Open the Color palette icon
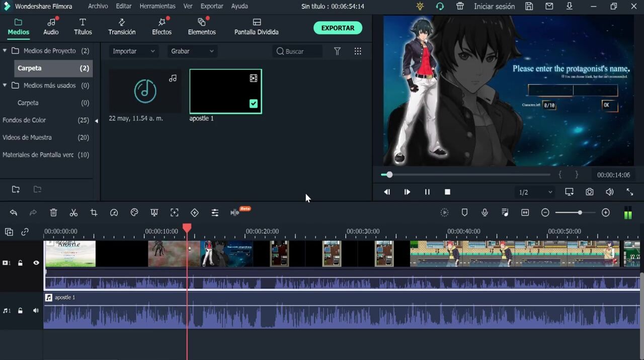 pos(134,213)
